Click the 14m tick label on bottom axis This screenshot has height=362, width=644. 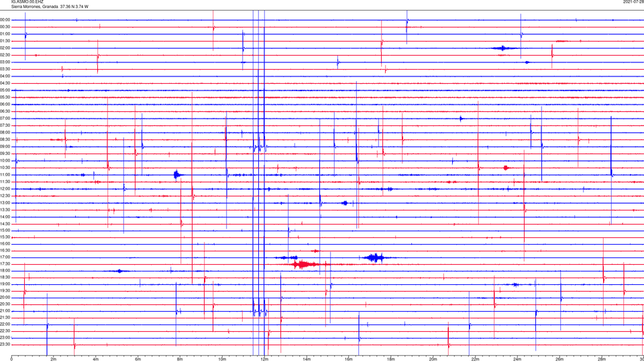point(307,359)
